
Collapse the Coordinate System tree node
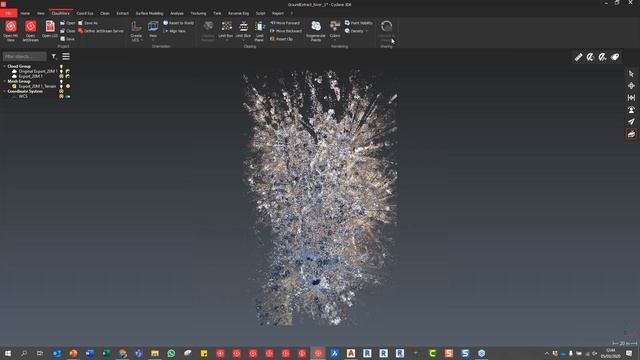point(4,91)
